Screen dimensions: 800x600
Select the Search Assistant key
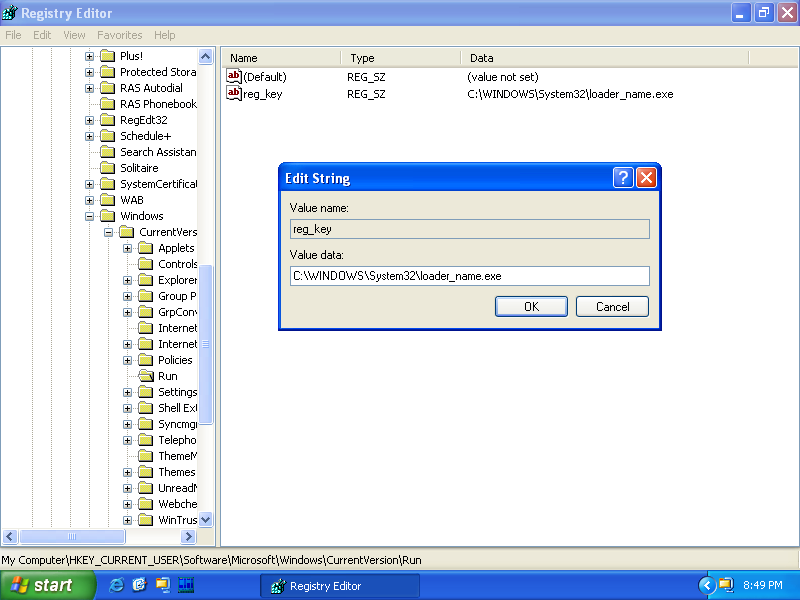(x=158, y=152)
